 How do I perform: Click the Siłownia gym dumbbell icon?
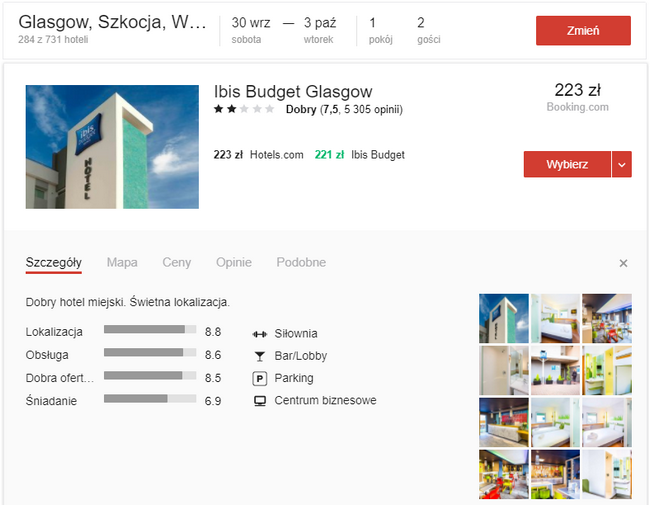[260, 333]
